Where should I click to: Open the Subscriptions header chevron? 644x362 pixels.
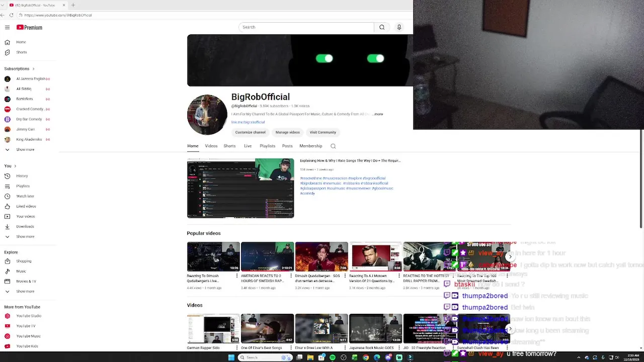tap(33, 69)
